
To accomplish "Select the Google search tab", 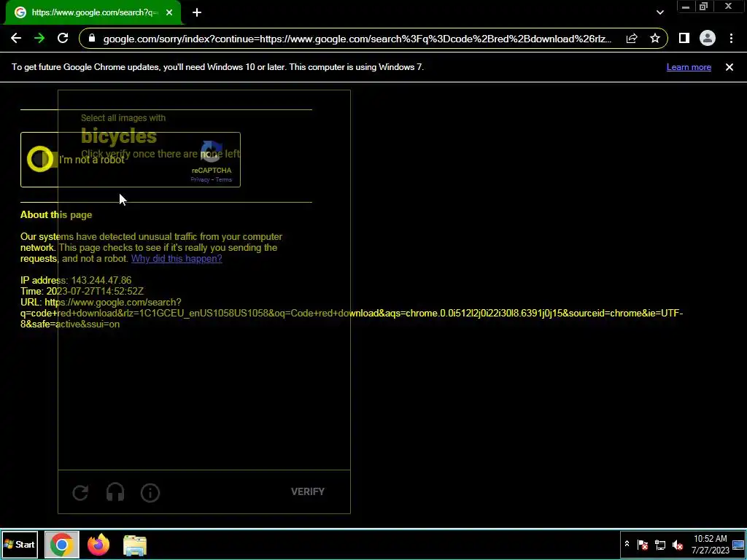I will tap(93, 12).
